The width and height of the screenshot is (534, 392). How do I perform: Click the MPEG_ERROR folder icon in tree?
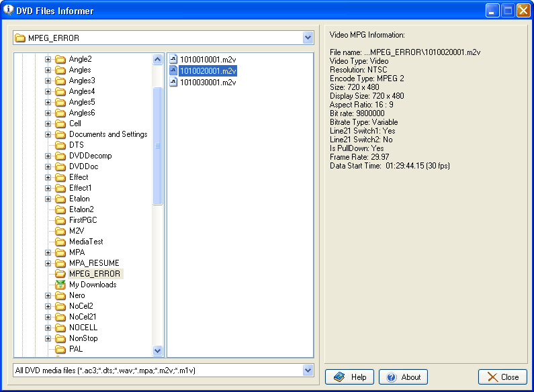60,274
